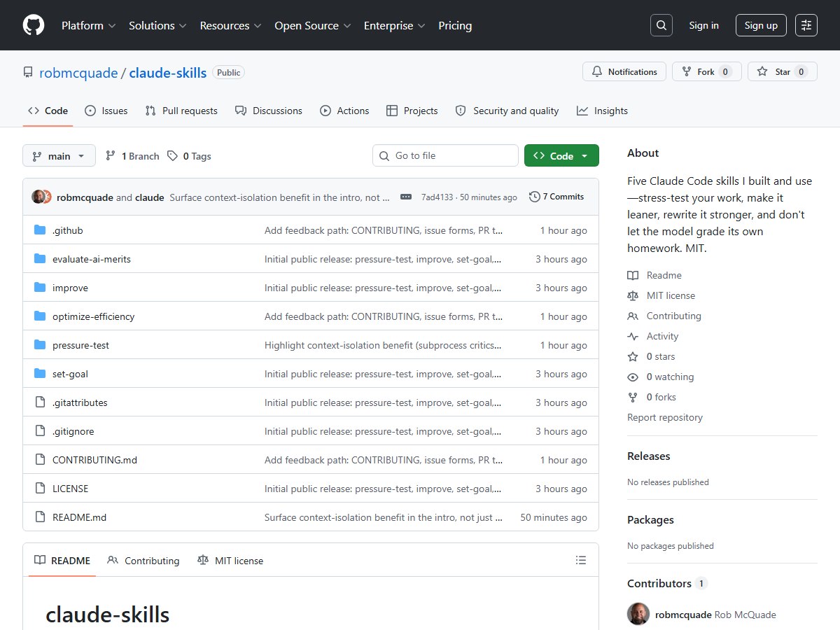This screenshot has width=840, height=630.
Task: Open the improve folder
Action: 70,288
